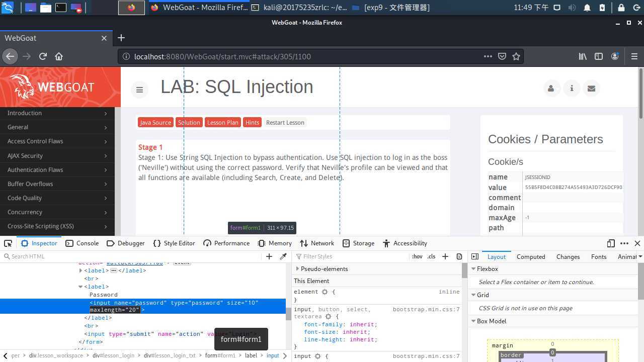Image resolution: width=644 pixels, height=362 pixels.
Task: Open a new browser tab
Action: pos(121,38)
